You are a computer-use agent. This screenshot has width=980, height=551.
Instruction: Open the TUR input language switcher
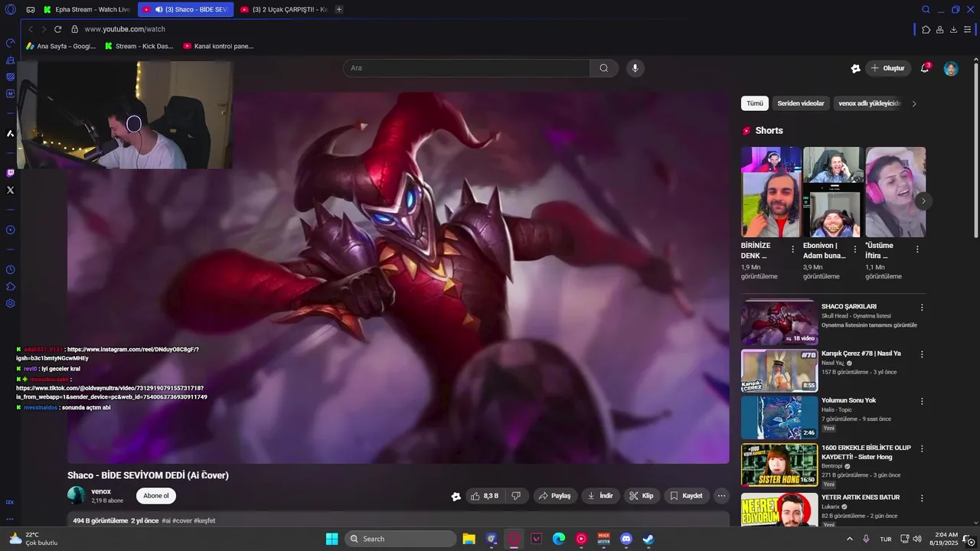tap(886, 539)
